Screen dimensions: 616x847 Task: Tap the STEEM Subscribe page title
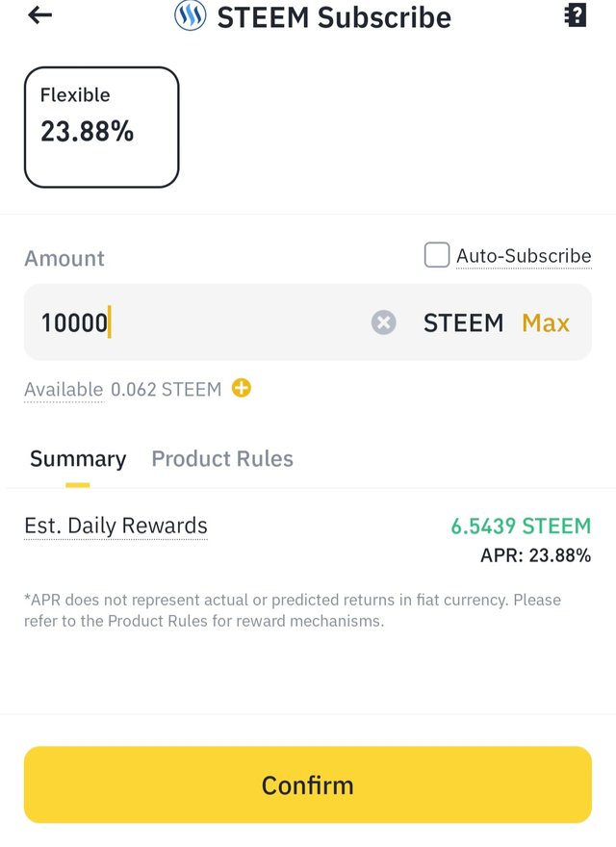(334, 17)
